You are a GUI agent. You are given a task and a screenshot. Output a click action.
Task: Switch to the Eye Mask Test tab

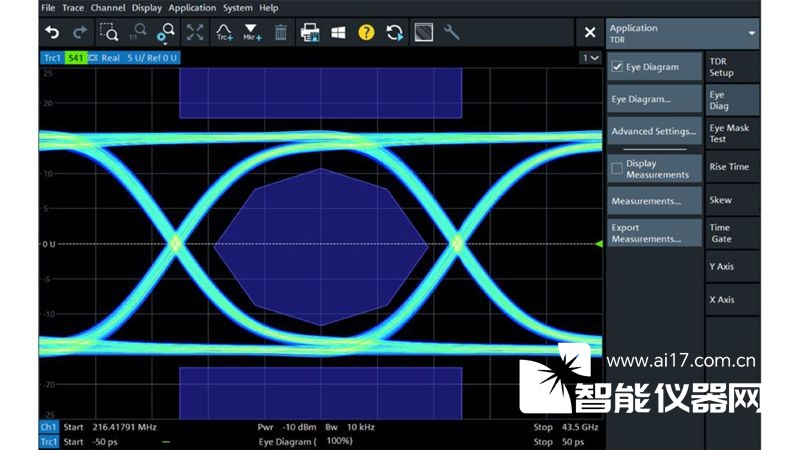point(732,133)
